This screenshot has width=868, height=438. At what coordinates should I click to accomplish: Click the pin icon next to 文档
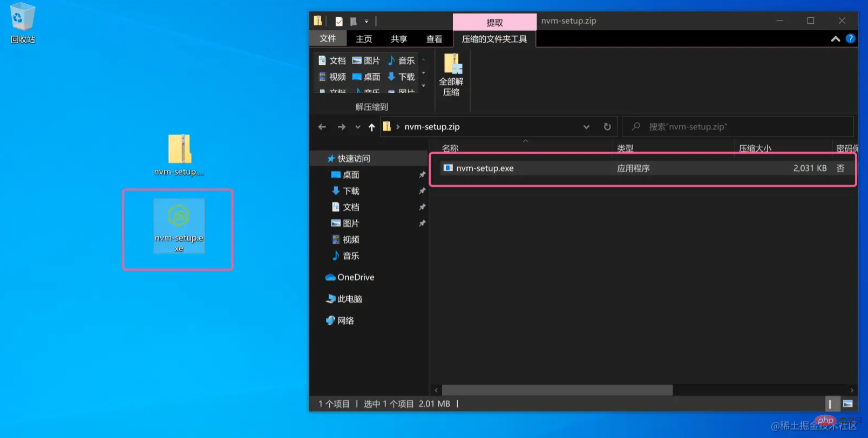pos(422,207)
